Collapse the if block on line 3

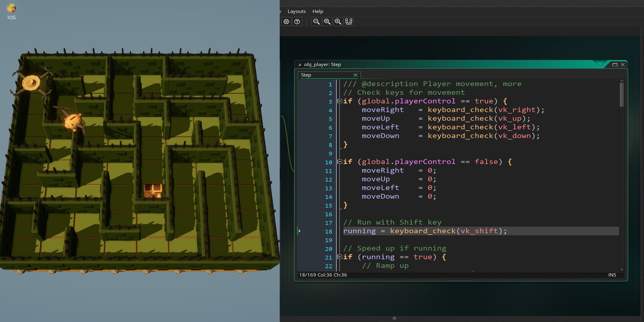coord(340,101)
